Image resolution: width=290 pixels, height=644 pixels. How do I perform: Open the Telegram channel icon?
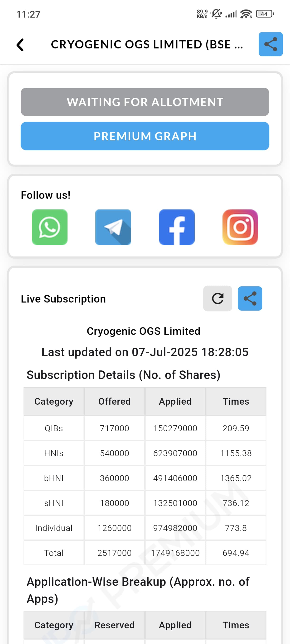[x=113, y=227]
